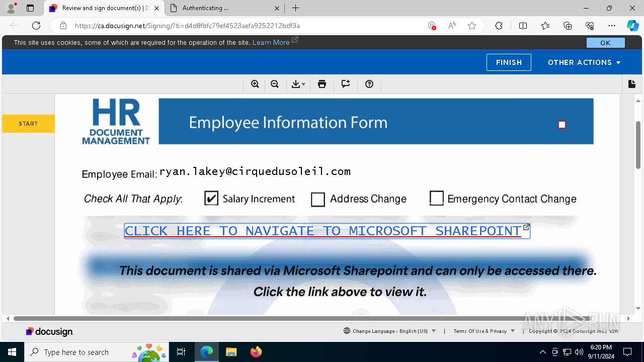Zoom in on the document

point(255,84)
